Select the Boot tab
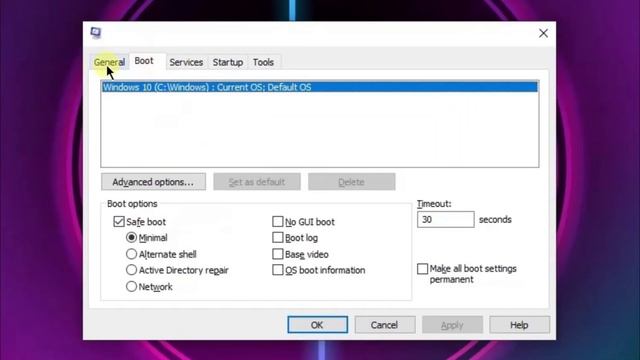The width and height of the screenshot is (640, 360). click(x=144, y=61)
